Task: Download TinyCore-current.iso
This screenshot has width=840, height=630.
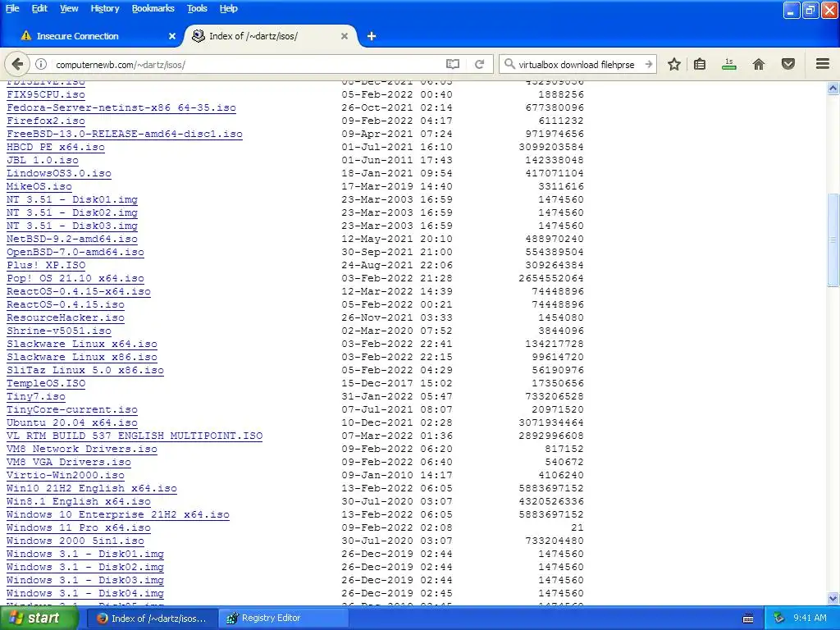Action: point(72,409)
